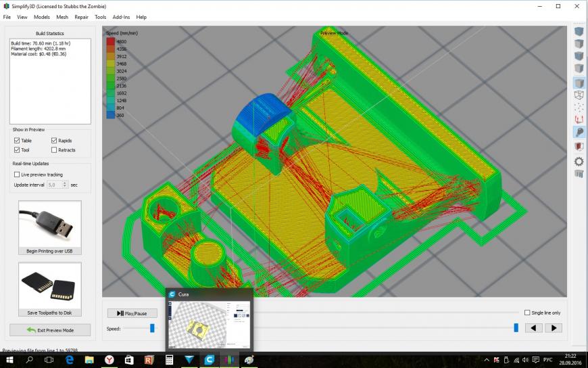Step preview forward with right arrow button
The width and height of the screenshot is (588, 368).
pyautogui.click(x=554, y=328)
